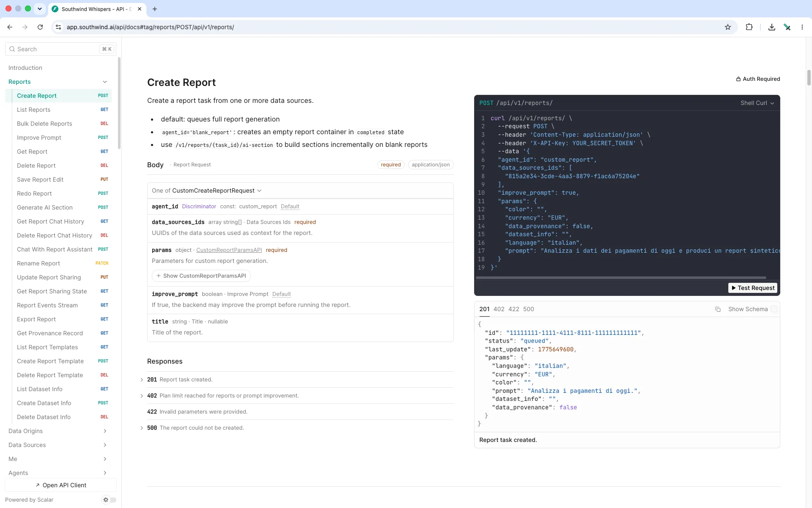This screenshot has width=812, height=508.
Task: Click the page vertical scrollbar
Action: [x=809, y=78]
